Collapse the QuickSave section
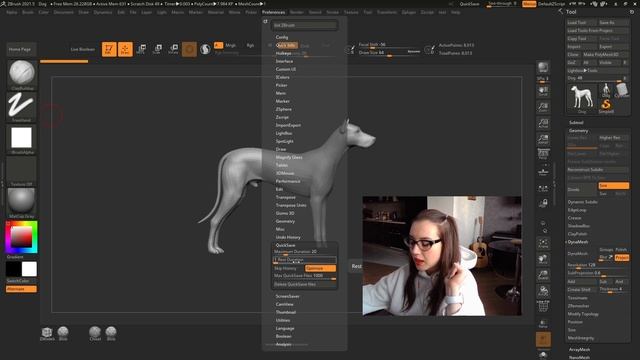The height and width of the screenshot is (360, 640). (285, 245)
